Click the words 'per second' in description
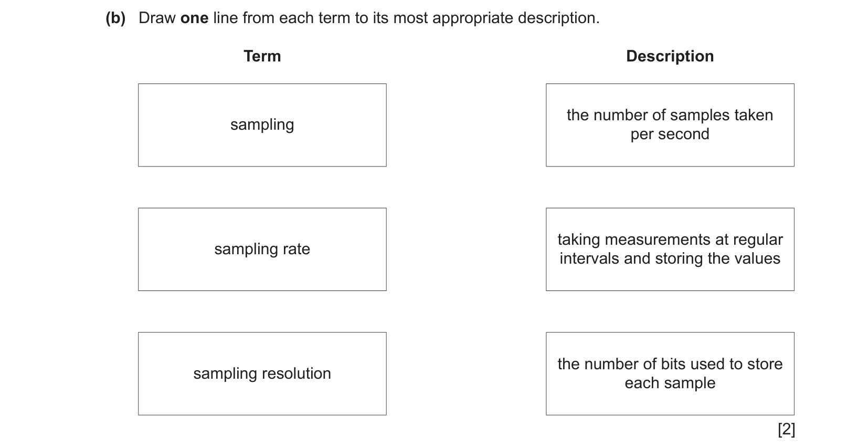Image resolution: width=868 pixels, height=447 pixels. (670, 134)
